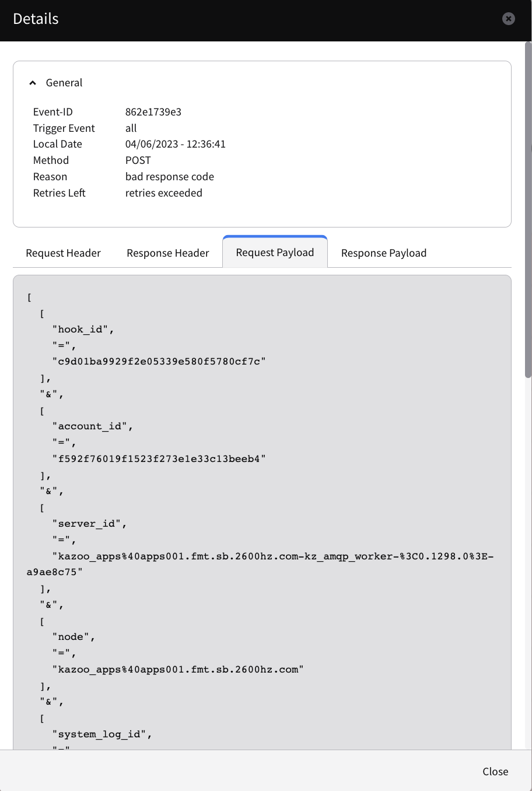Click the Close button at bottom

coord(495,771)
